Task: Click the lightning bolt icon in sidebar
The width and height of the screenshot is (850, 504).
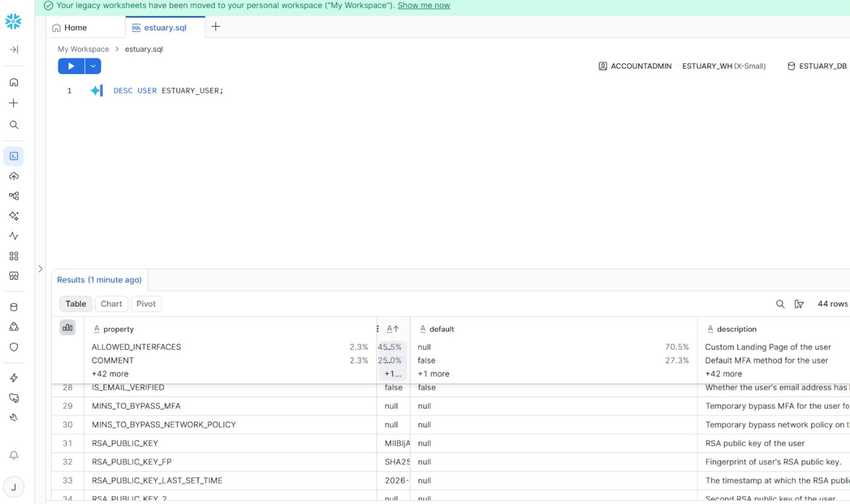Action: 14,378
